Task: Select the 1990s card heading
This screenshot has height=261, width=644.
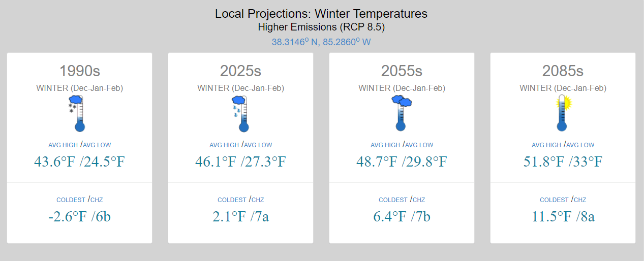Action: (80, 71)
